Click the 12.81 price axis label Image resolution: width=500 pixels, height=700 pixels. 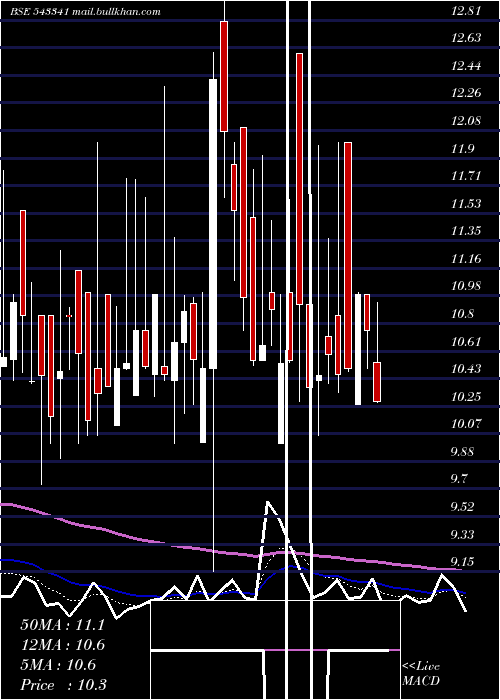(466, 11)
